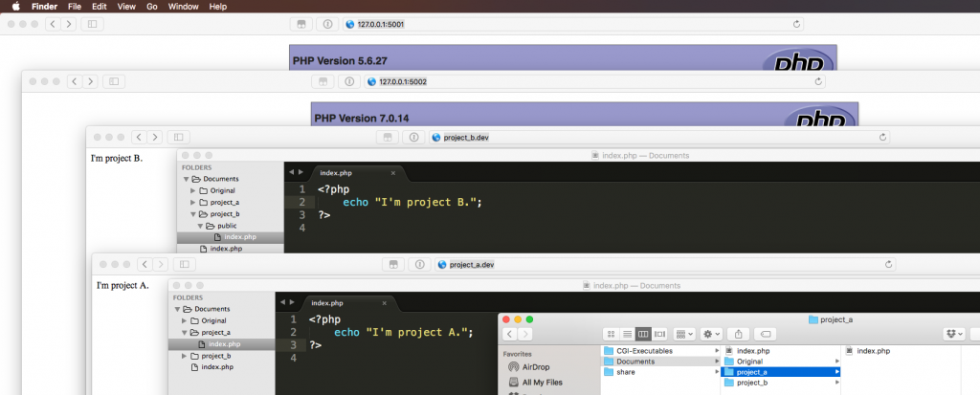
Task: Open the Apple menu
Action: tap(15, 6)
